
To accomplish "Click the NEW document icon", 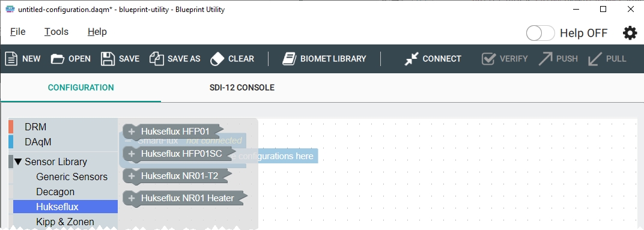I will (11, 59).
